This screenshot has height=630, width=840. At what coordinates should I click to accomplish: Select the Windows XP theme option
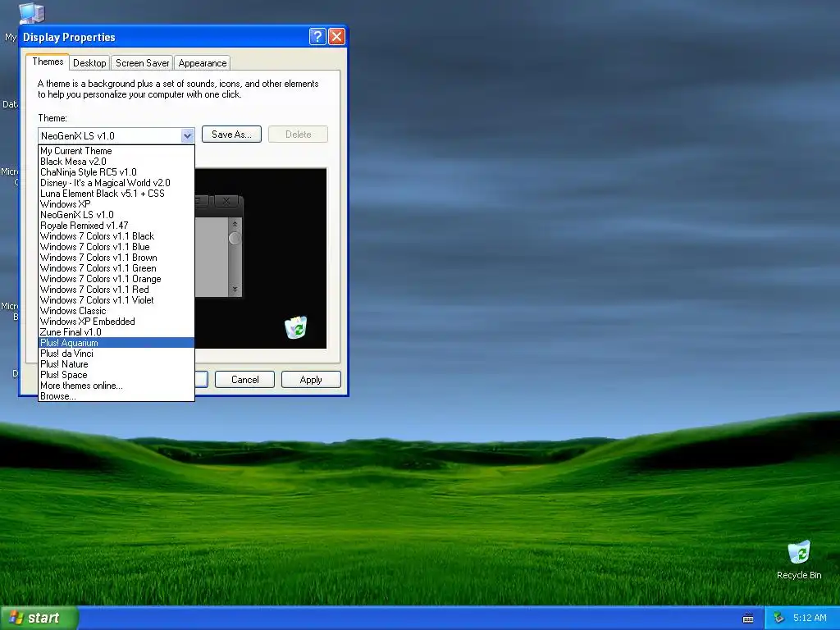point(116,204)
